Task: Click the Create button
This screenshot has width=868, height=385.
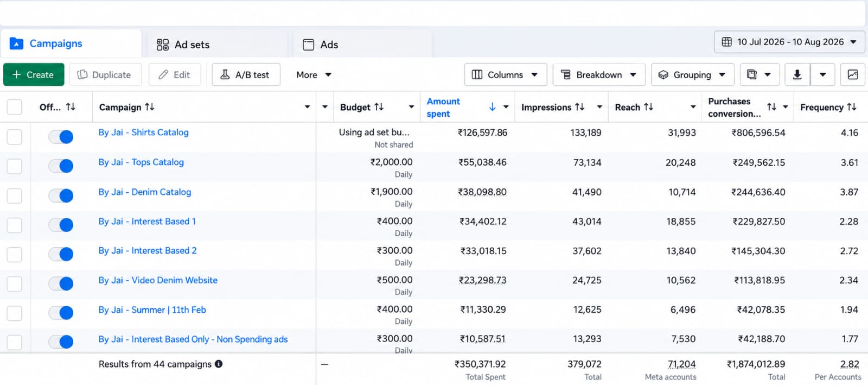Action: [34, 74]
